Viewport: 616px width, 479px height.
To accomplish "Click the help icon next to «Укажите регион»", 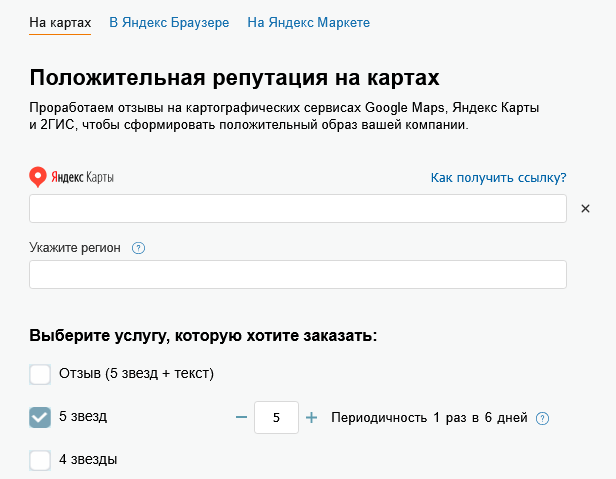I will [x=138, y=248].
